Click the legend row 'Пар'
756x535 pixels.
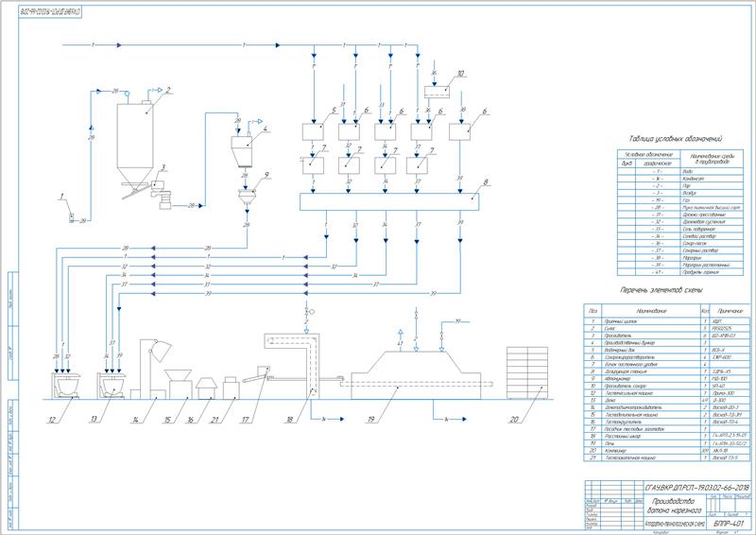point(680,185)
